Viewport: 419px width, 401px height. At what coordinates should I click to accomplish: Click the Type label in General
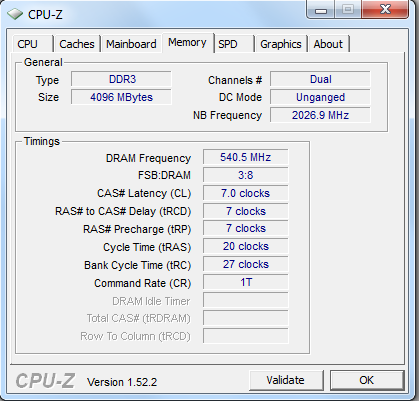pyautogui.click(x=47, y=80)
